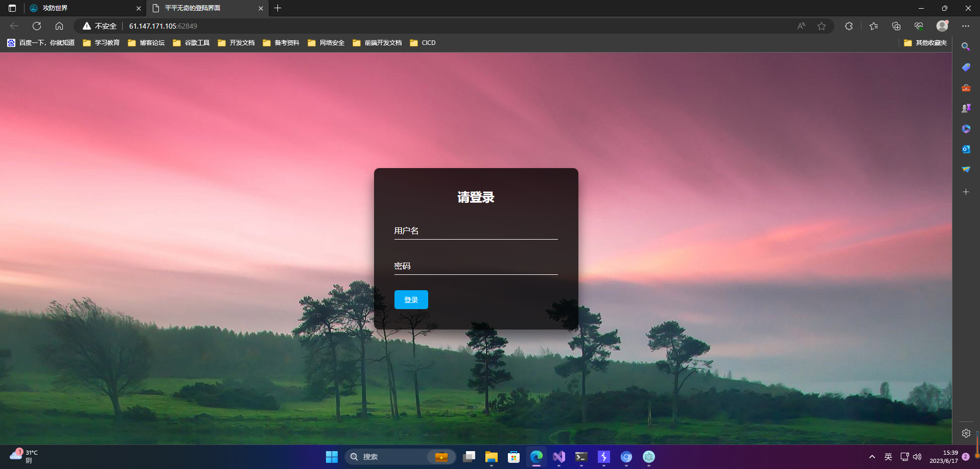Open the teal atom app on taskbar
This screenshot has height=469, width=980.
coord(649,457)
